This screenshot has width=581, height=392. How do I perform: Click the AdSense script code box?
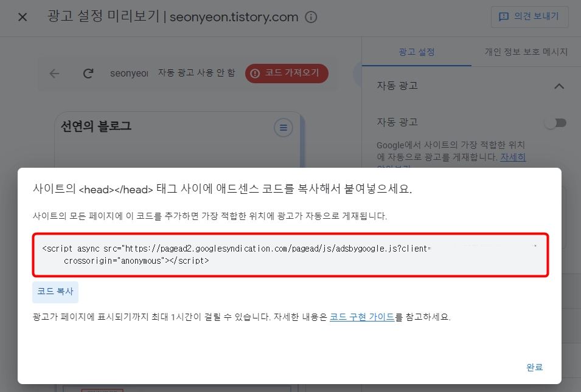pos(290,255)
